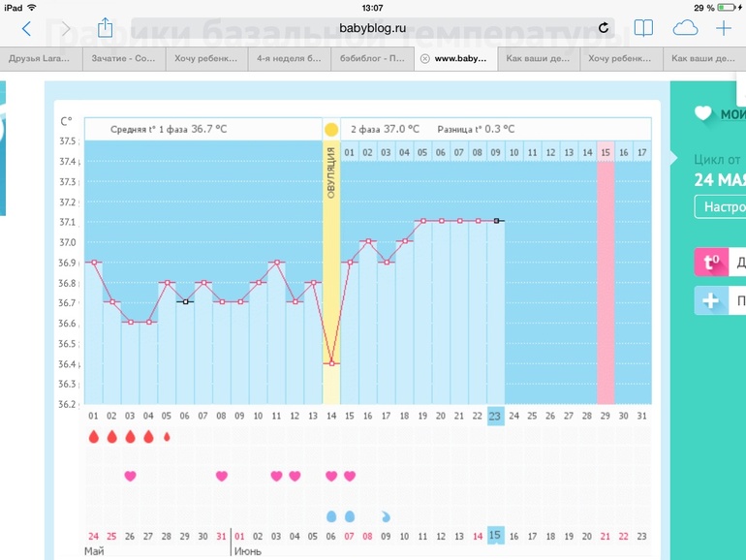Switch to the "Друзья Lara..." tab
Screen dimensions: 746x560
[x=41, y=58]
